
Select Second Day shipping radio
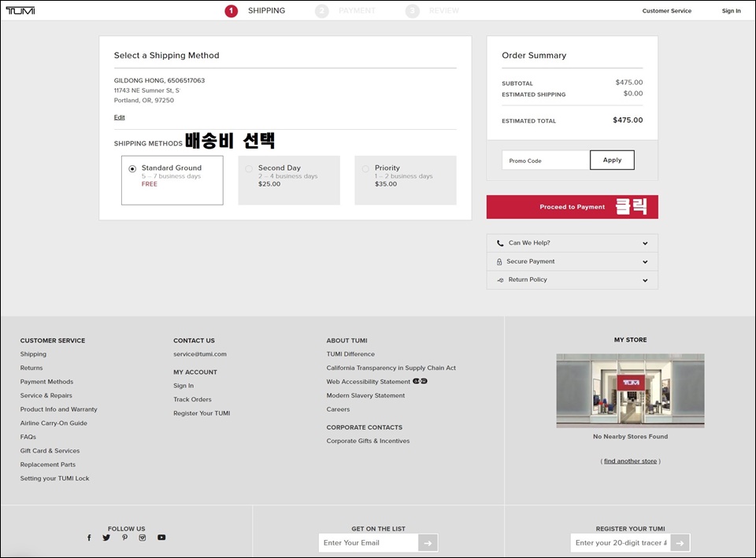click(x=249, y=168)
